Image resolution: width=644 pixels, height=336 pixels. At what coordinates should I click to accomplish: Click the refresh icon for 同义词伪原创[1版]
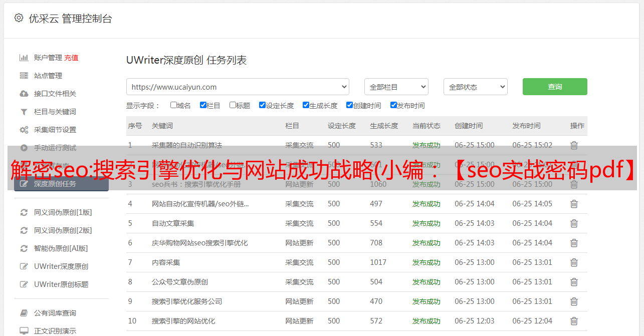click(24, 212)
